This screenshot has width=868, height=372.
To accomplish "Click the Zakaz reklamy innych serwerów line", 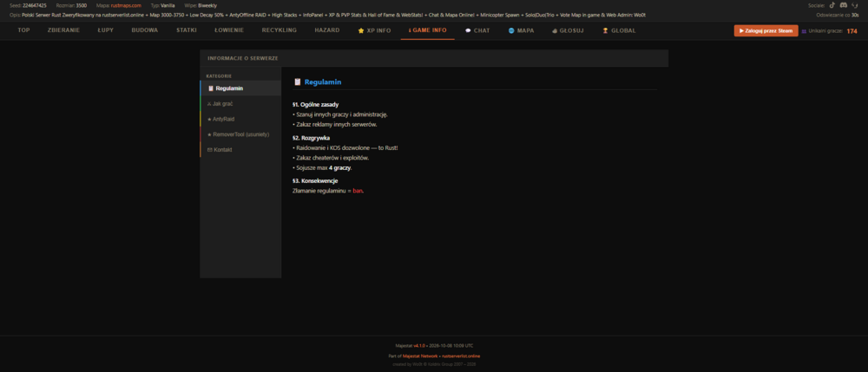I will point(335,124).
